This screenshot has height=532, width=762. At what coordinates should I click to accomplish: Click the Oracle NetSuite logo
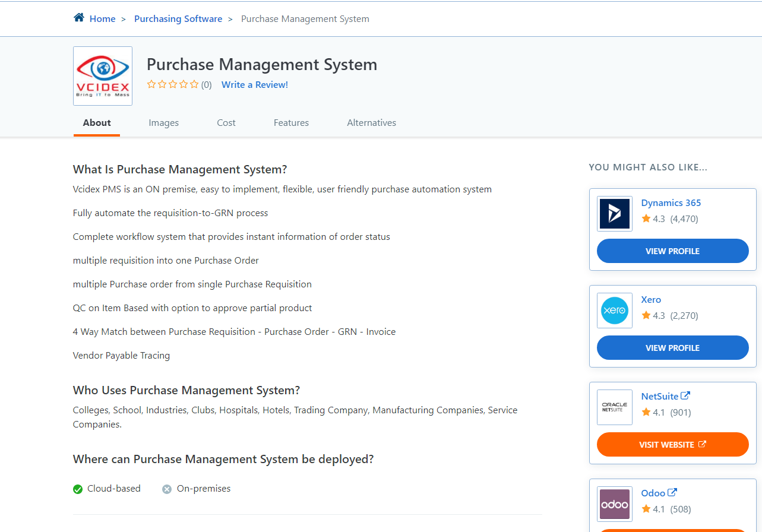coord(614,407)
